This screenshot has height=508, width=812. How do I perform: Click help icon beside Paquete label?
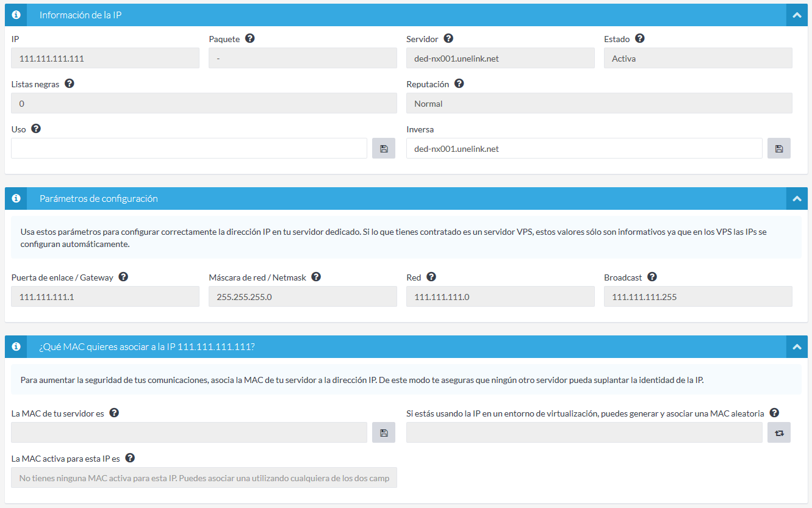pos(250,38)
